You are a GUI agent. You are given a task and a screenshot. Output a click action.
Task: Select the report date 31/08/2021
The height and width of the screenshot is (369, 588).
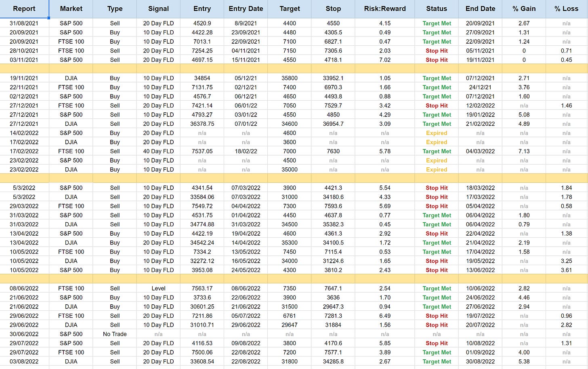click(x=24, y=23)
